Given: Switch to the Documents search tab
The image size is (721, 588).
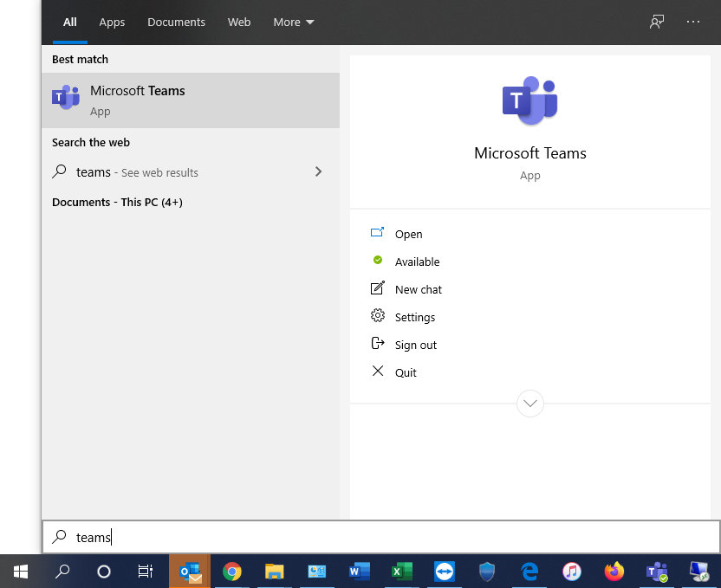Looking at the screenshot, I should [x=176, y=22].
